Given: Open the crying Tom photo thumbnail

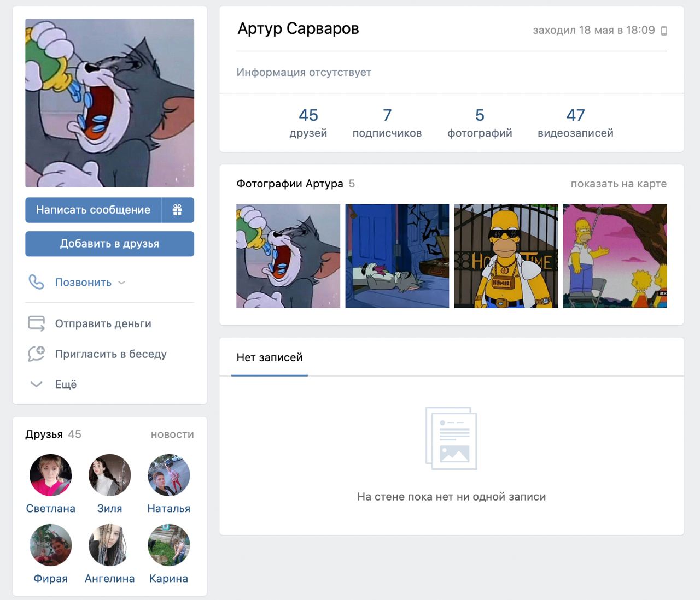Looking at the screenshot, I should coord(288,256).
